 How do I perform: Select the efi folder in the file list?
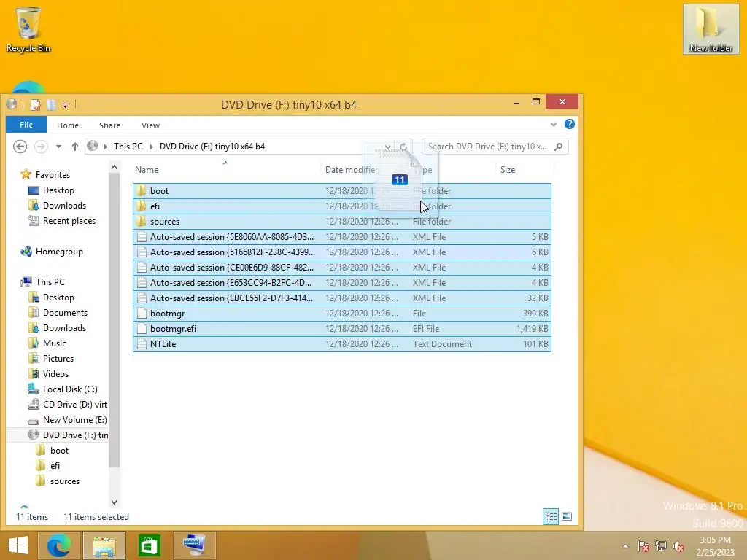pyautogui.click(x=341, y=206)
